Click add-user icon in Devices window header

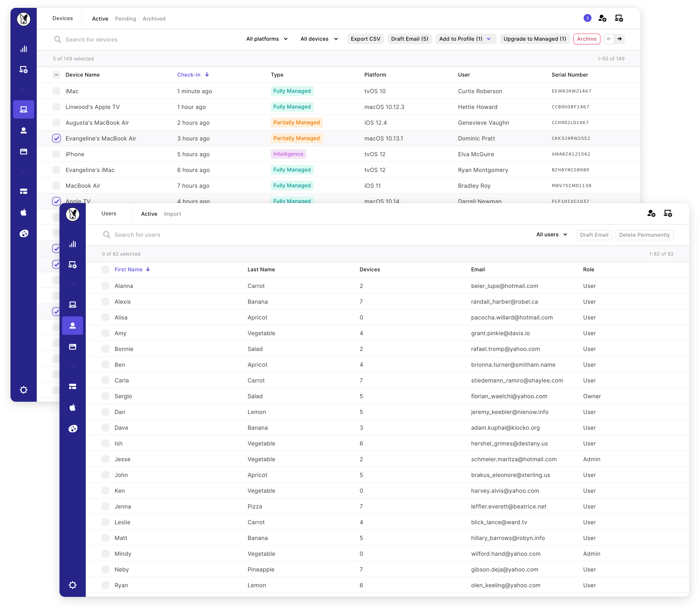pos(602,18)
